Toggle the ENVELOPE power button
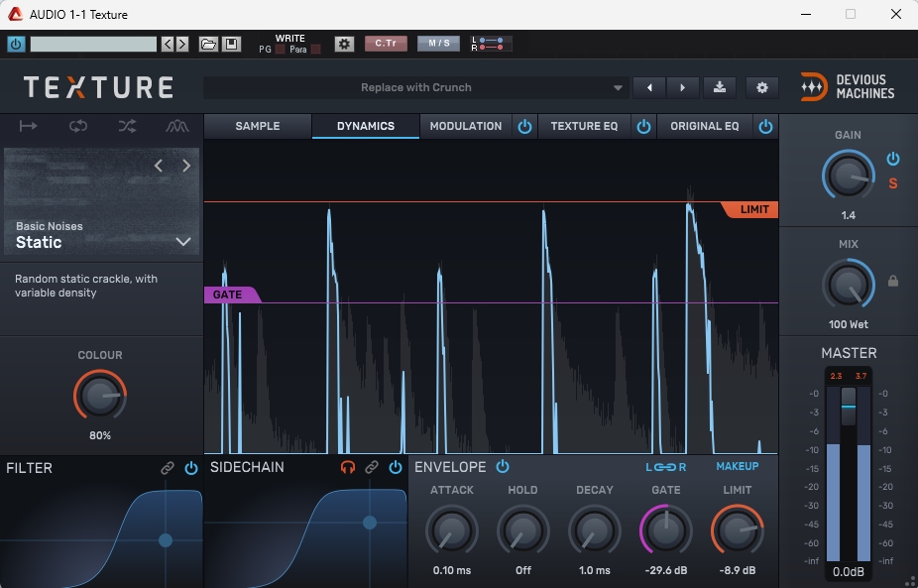Screen dimensions: 918x588 click(x=503, y=467)
